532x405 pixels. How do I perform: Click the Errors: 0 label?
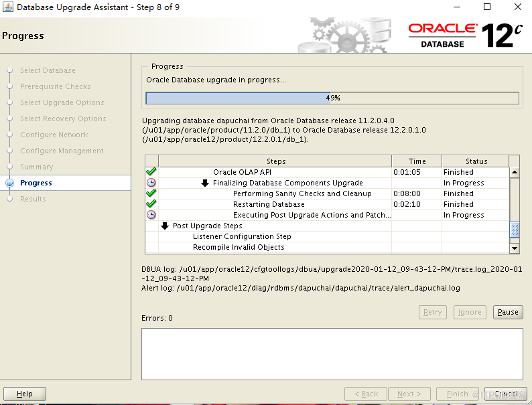click(x=157, y=318)
